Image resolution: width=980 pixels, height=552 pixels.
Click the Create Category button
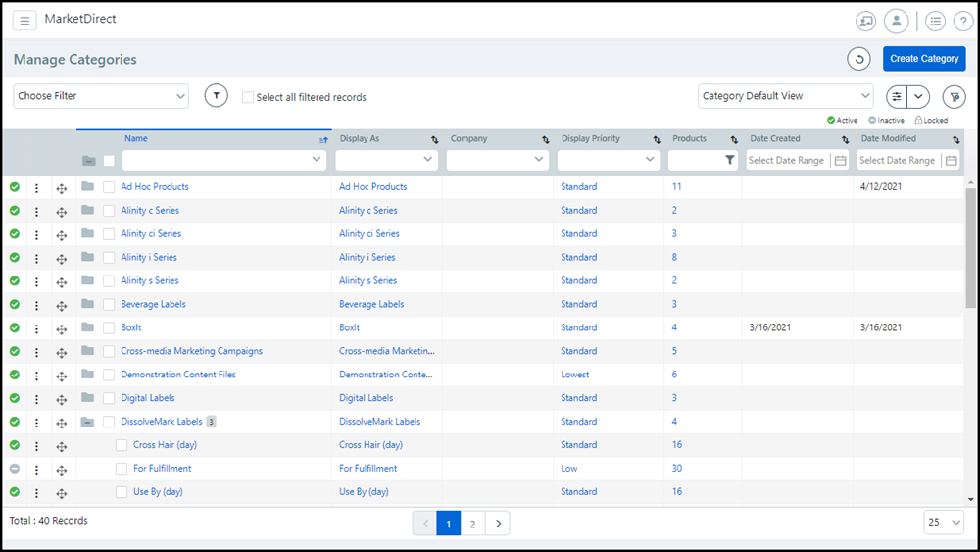[x=923, y=59]
